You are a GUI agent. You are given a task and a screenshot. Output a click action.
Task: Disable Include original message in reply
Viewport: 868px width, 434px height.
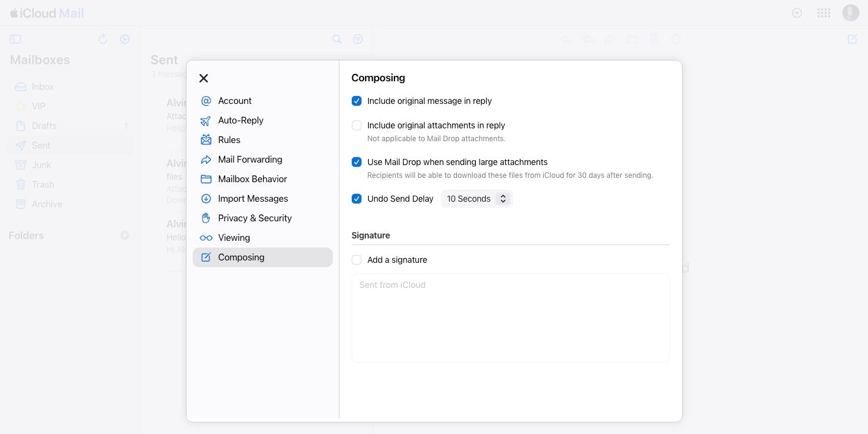click(x=357, y=101)
